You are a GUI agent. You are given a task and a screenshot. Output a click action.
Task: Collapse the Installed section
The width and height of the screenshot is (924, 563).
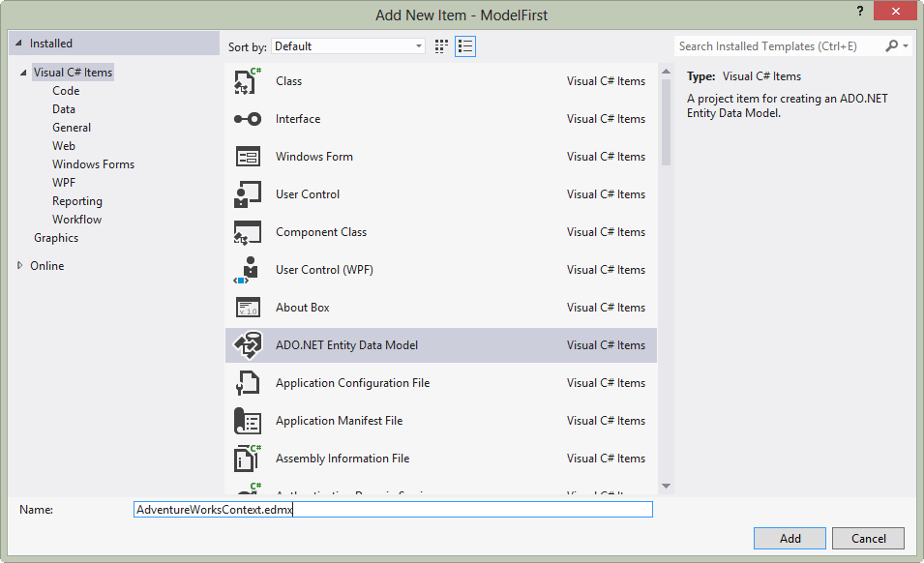coord(18,43)
